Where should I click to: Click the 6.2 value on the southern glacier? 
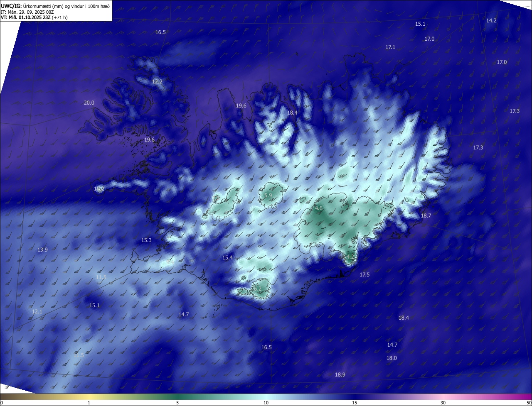(258, 289)
